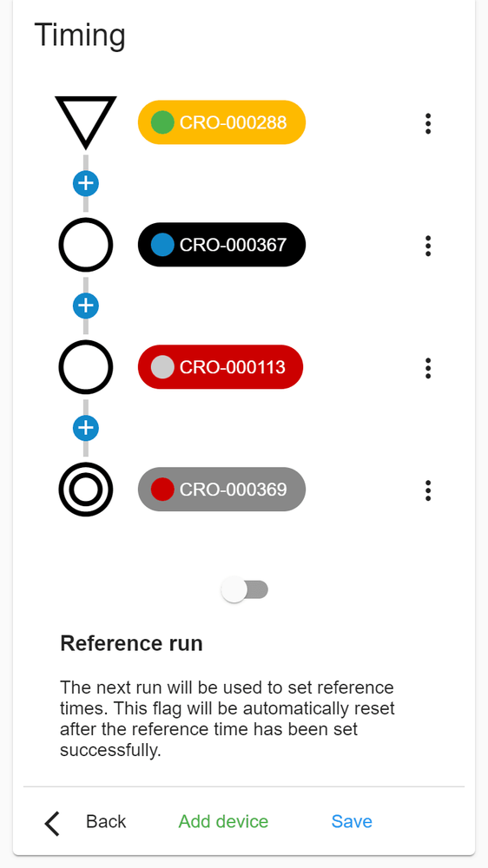Open the three-dot menu for CRO-000369

427,490
